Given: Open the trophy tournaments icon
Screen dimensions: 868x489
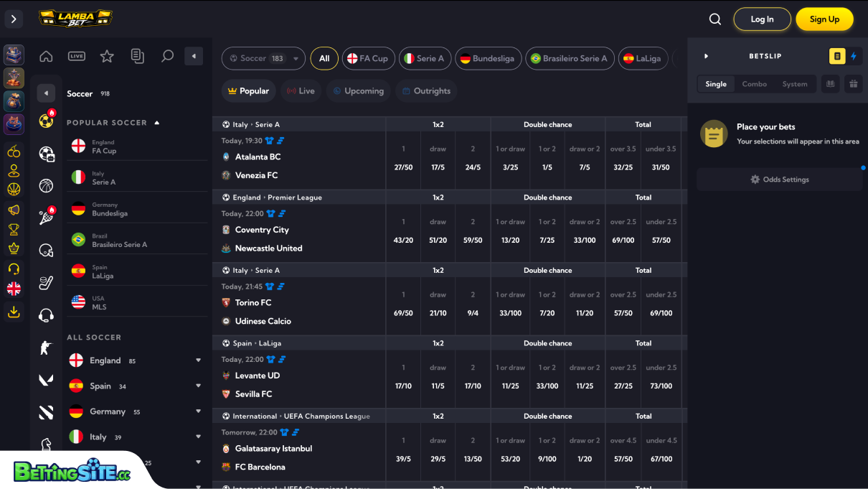Looking at the screenshot, I should click(x=14, y=230).
